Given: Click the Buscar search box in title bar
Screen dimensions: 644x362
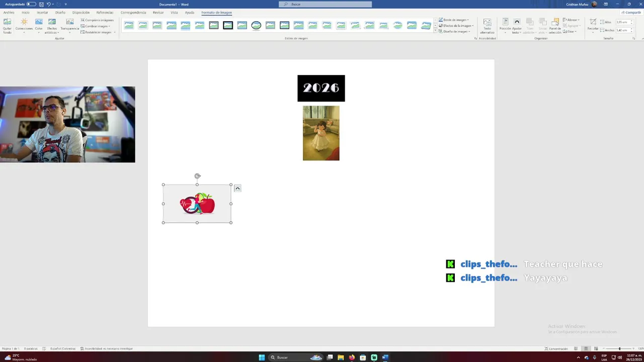Looking at the screenshot, I should point(326,4).
